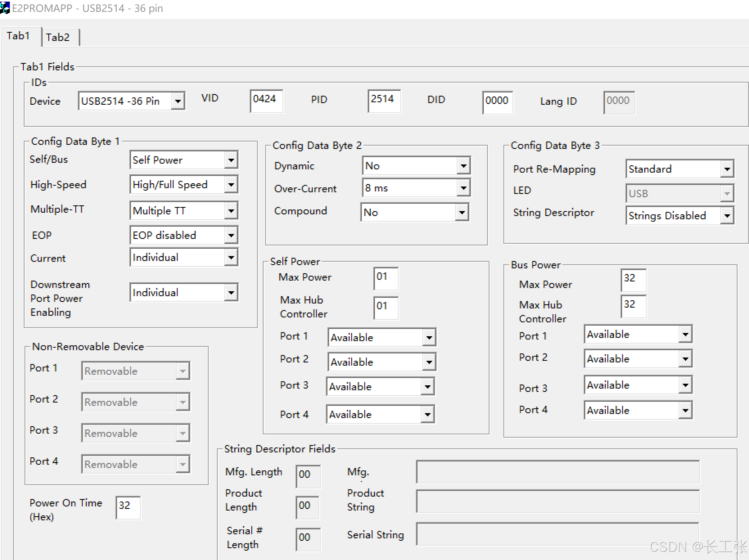Click Self Power Max Power field
This screenshot has width=749, height=560.
386,279
